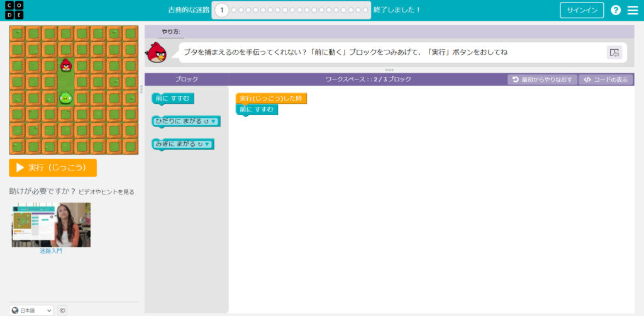Open the 日本語 language dropdown
The height and width of the screenshot is (316, 644).
tap(31, 310)
